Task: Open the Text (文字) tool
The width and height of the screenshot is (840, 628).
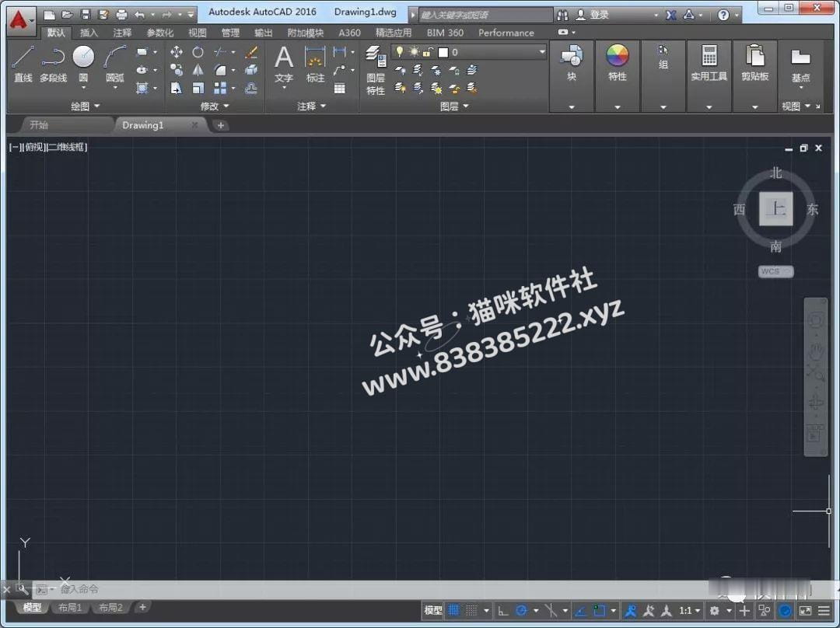Action: point(284,65)
